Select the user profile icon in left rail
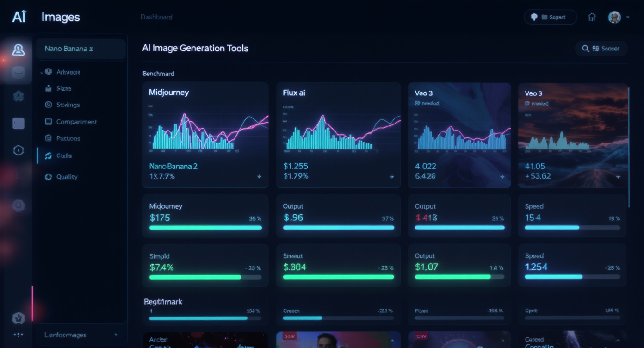 (18, 50)
